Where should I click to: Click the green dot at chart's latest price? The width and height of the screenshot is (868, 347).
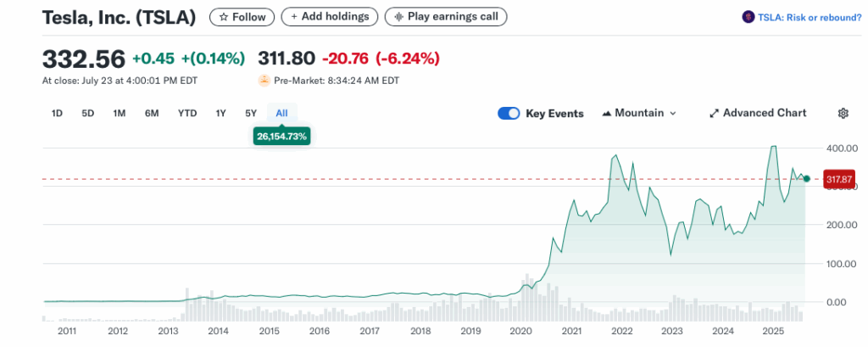point(806,179)
